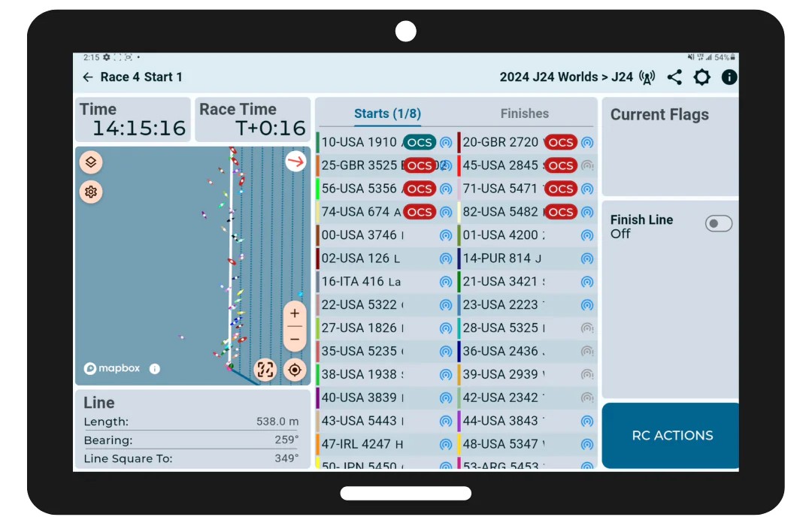Tap the fit-to-fleet frame button on map
This screenshot has width=812, height=517.
pyautogui.click(x=265, y=369)
